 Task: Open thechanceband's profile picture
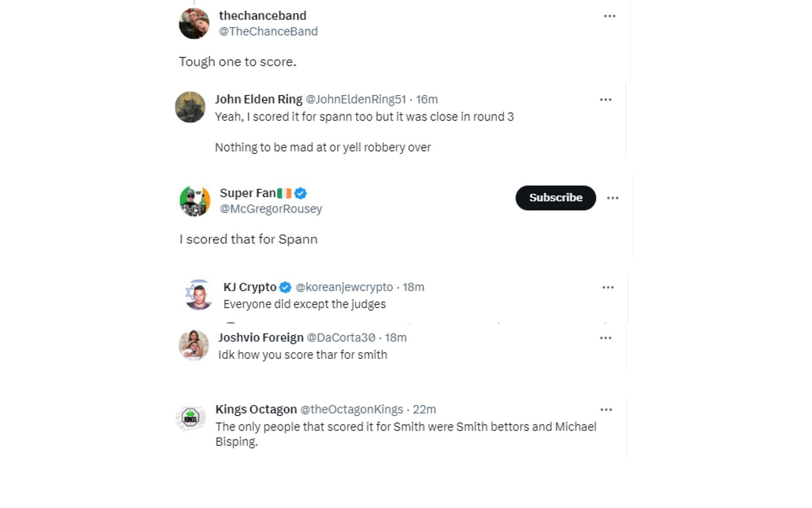[194, 24]
